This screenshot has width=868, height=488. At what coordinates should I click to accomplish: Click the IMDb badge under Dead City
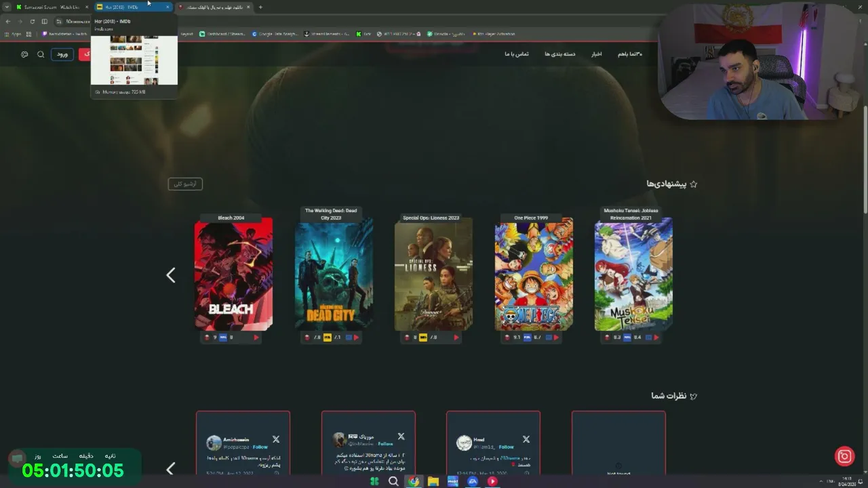click(327, 338)
